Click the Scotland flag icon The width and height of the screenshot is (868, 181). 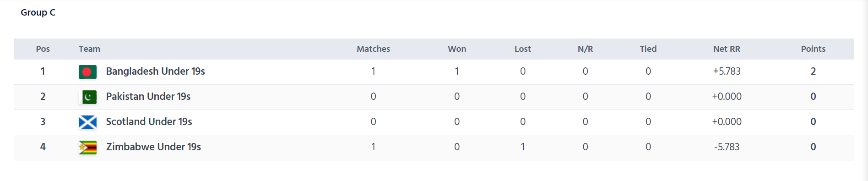pos(87,122)
